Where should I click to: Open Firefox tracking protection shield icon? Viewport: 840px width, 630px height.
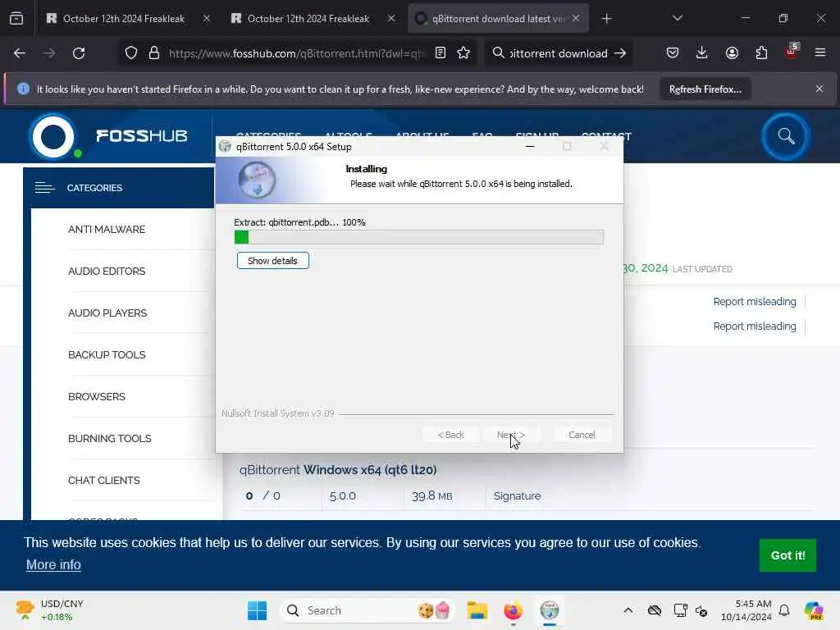pyautogui.click(x=131, y=53)
